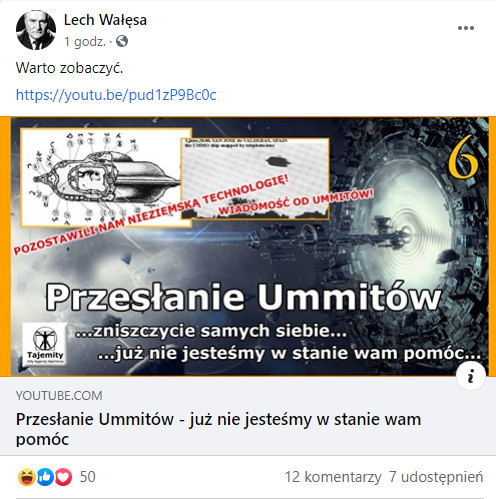Open the Przesłanie Ummitów video thumbnail
Screen dimensions: 496x499
tap(248, 247)
